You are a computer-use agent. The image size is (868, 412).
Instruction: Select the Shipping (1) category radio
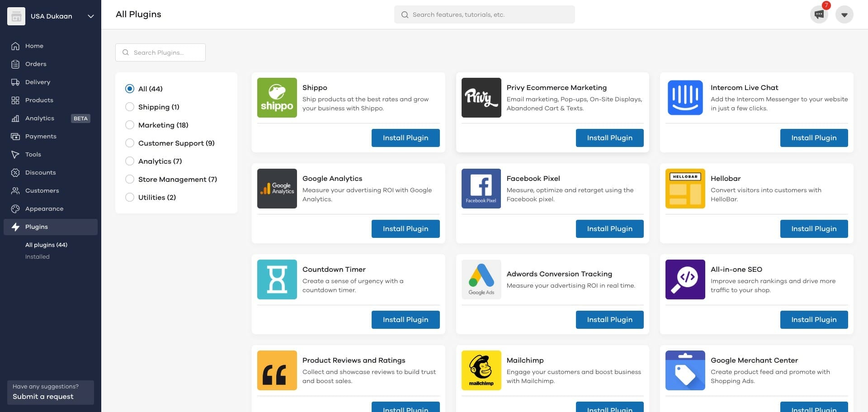click(130, 107)
